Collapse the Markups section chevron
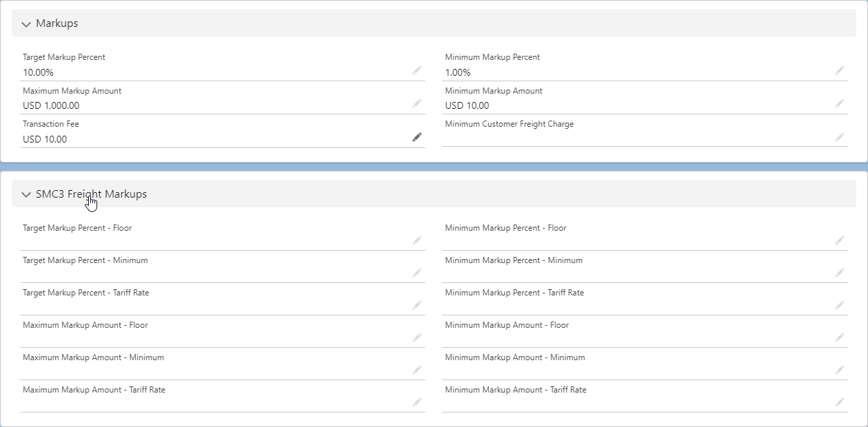This screenshot has width=868, height=427. pos(26,24)
